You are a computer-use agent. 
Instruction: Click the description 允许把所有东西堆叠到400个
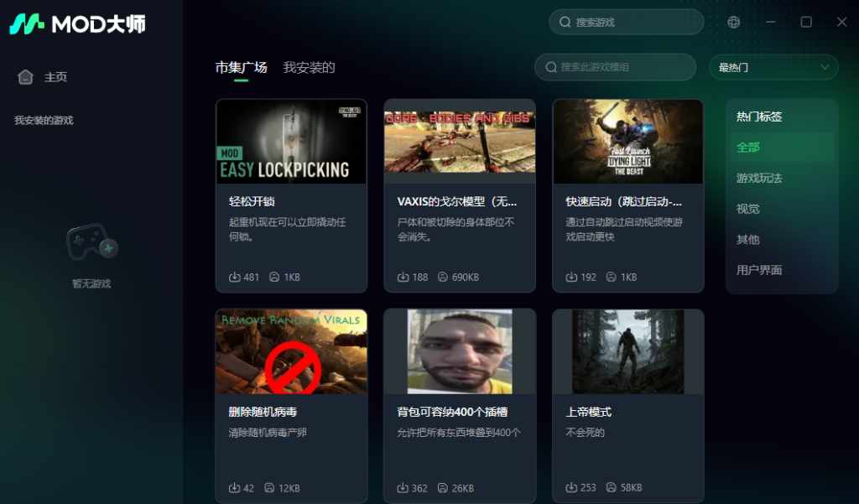tap(459, 433)
